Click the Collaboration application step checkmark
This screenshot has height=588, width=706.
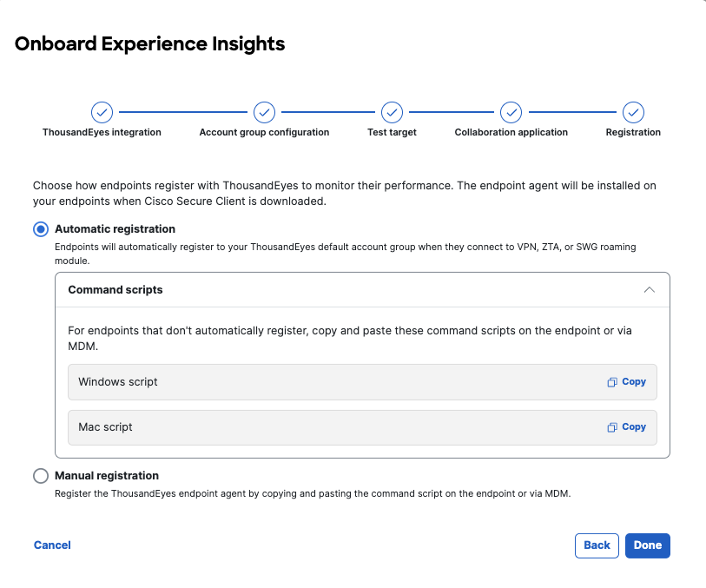click(511, 112)
